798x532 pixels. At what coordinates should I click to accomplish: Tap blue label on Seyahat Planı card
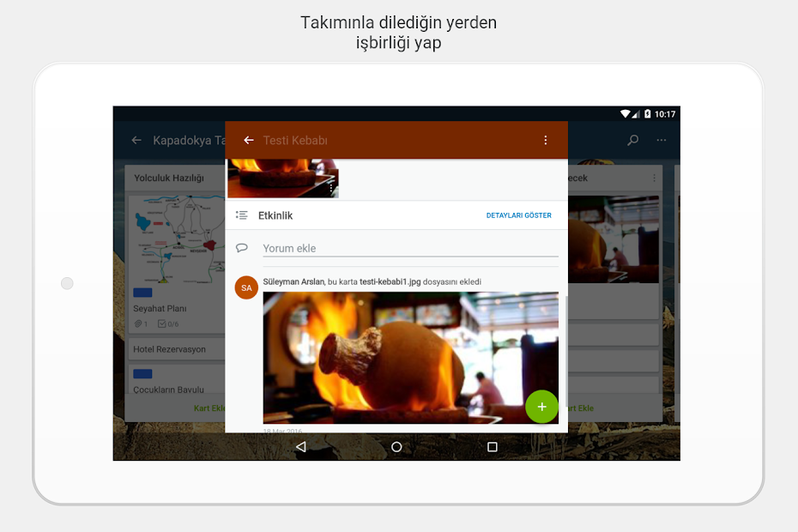coord(142,293)
